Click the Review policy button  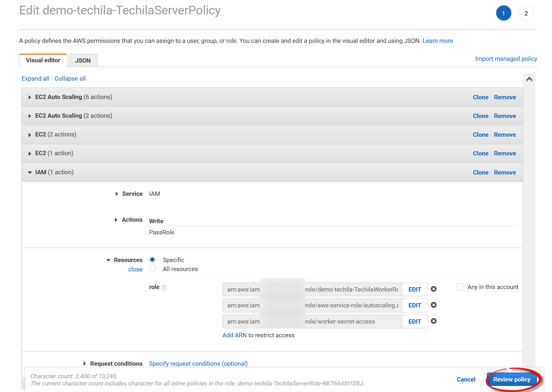[x=511, y=379]
